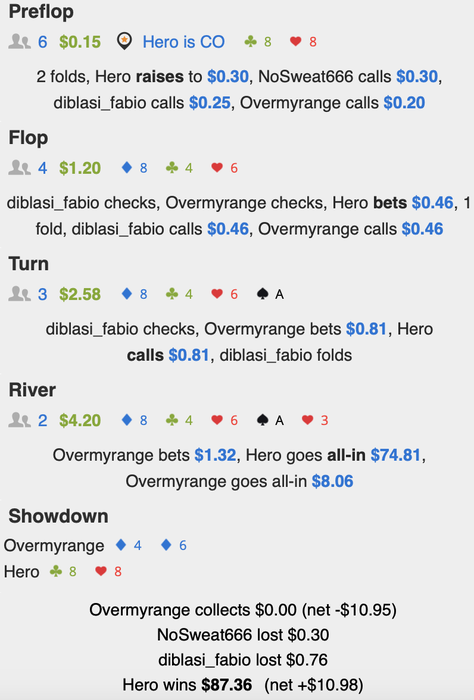Click the River red heart 3 card
This screenshot has height=700, width=474.
315,421
